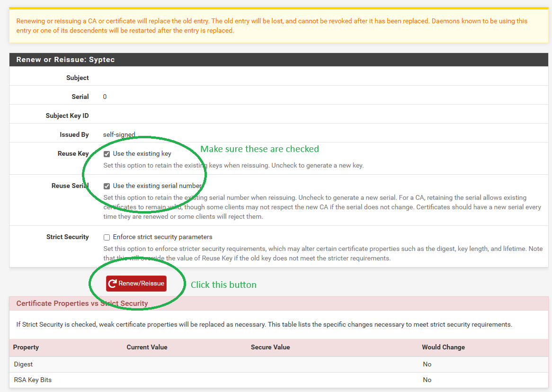
Task: Select the 'Reuse Serial' field label
Action: 70,186
